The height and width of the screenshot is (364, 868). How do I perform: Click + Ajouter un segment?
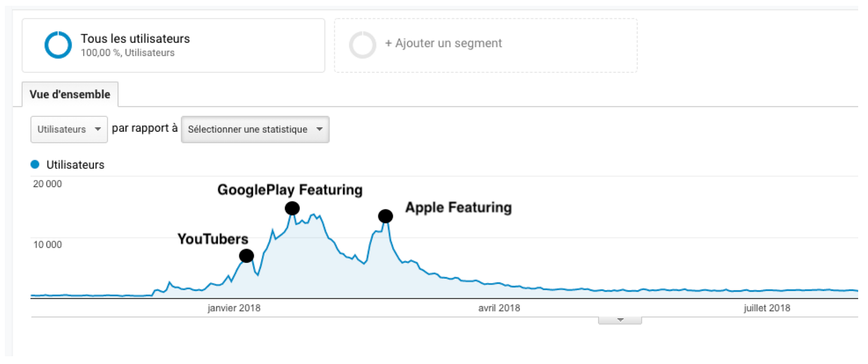coord(443,43)
